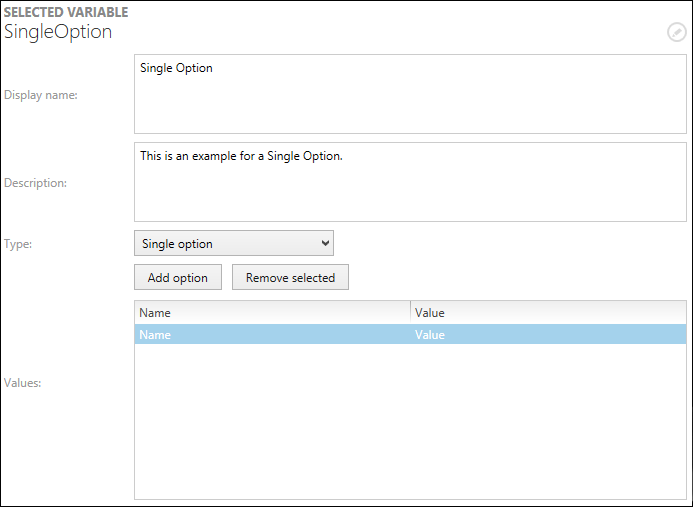Sort by the Name column header

click(272, 313)
